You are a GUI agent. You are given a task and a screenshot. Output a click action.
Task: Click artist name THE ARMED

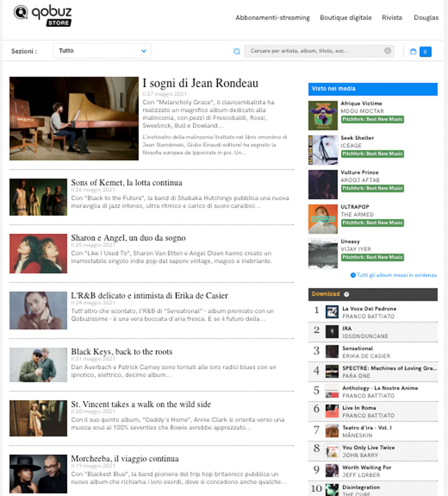(x=357, y=214)
